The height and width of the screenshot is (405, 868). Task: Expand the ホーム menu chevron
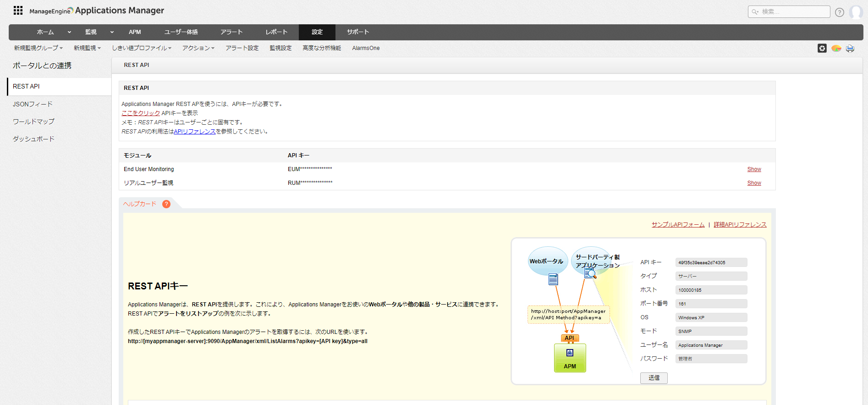[69, 32]
